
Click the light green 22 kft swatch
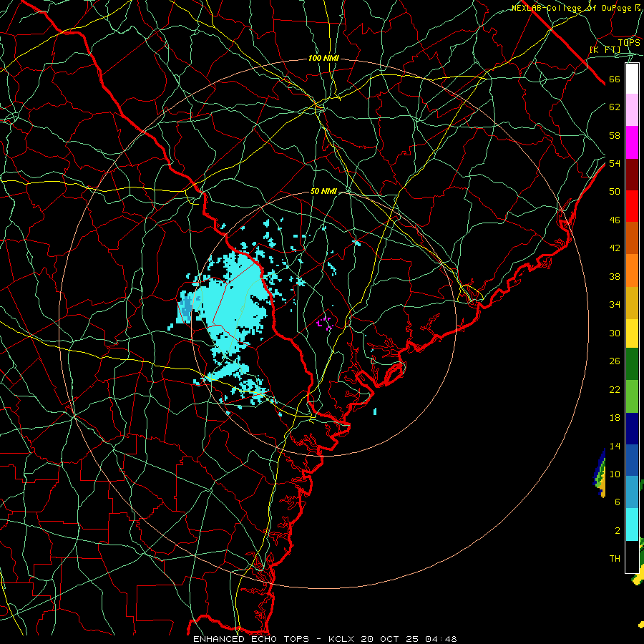tap(632, 396)
